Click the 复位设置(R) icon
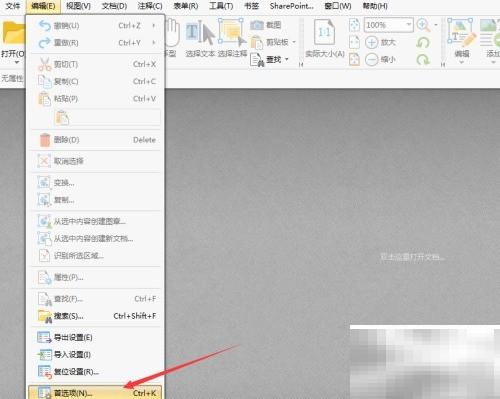Screen dimensions: 500x399 [x=45, y=372]
